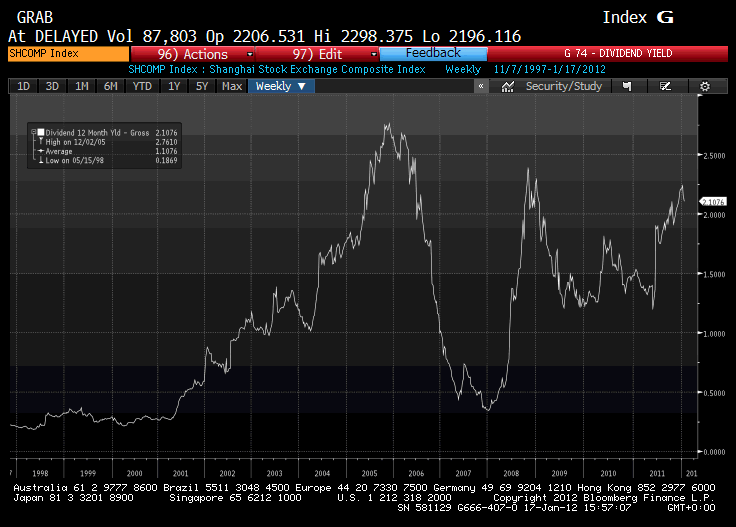The image size is (736, 527).
Task: Click the 2008 x-axis year label
Action: pyautogui.click(x=511, y=474)
